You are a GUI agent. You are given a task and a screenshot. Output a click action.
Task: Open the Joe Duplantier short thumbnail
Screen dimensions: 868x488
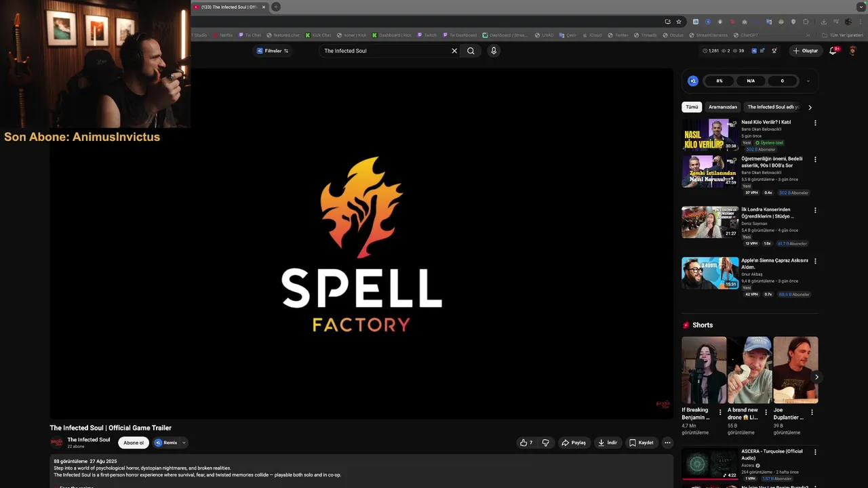point(795,370)
